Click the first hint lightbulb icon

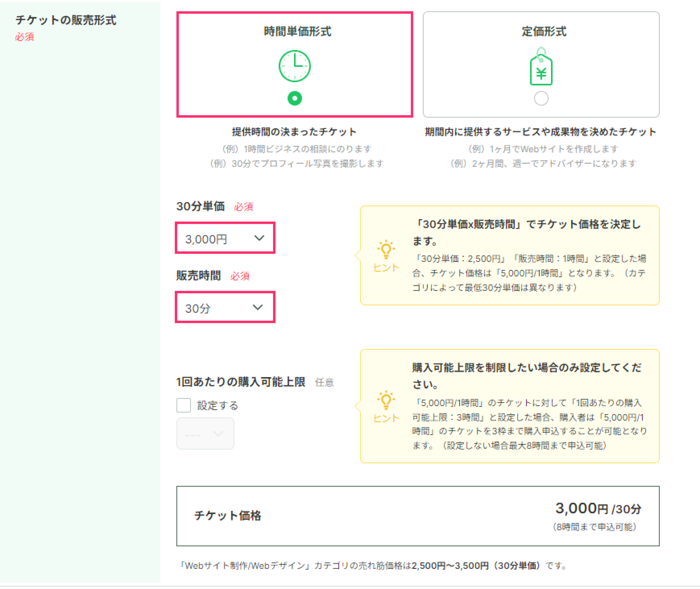click(386, 250)
